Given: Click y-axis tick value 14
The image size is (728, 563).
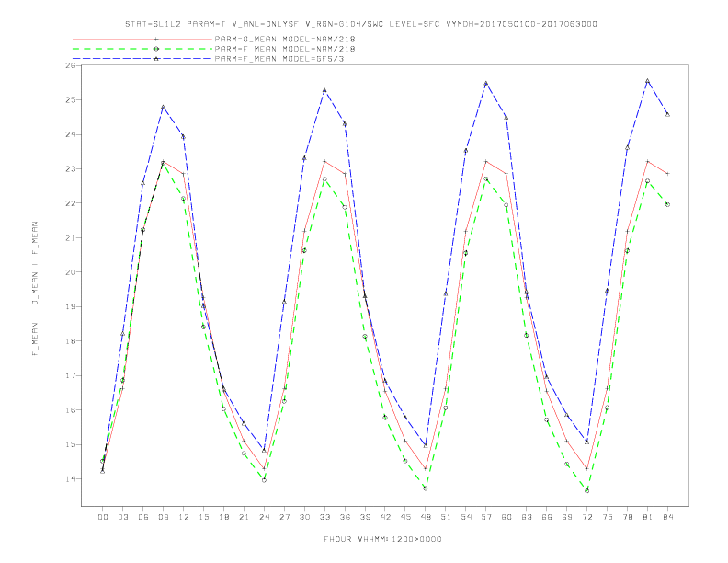Looking at the screenshot, I should [x=71, y=479].
